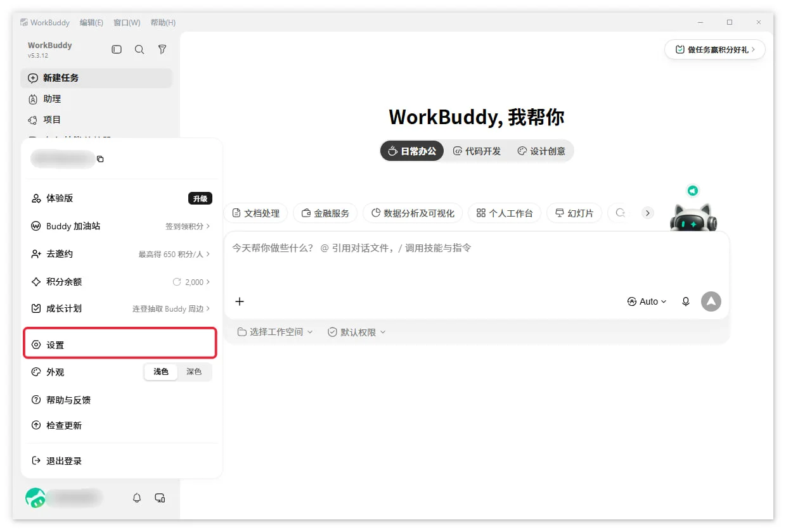Choose 数据分析及可视化 chip
This screenshot has width=786, height=532.
(413, 213)
